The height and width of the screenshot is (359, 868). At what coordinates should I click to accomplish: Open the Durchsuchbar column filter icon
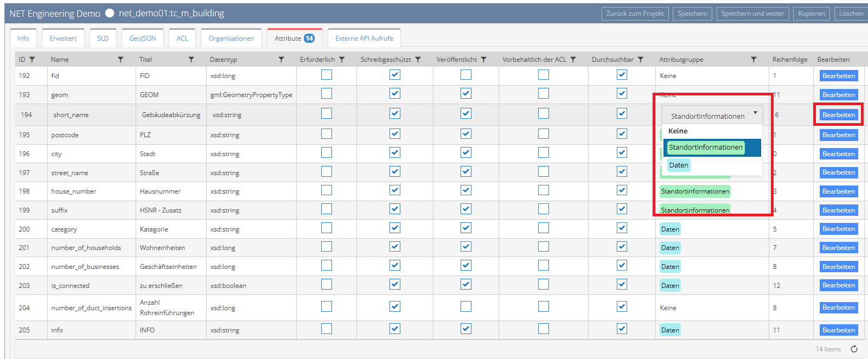(x=641, y=60)
